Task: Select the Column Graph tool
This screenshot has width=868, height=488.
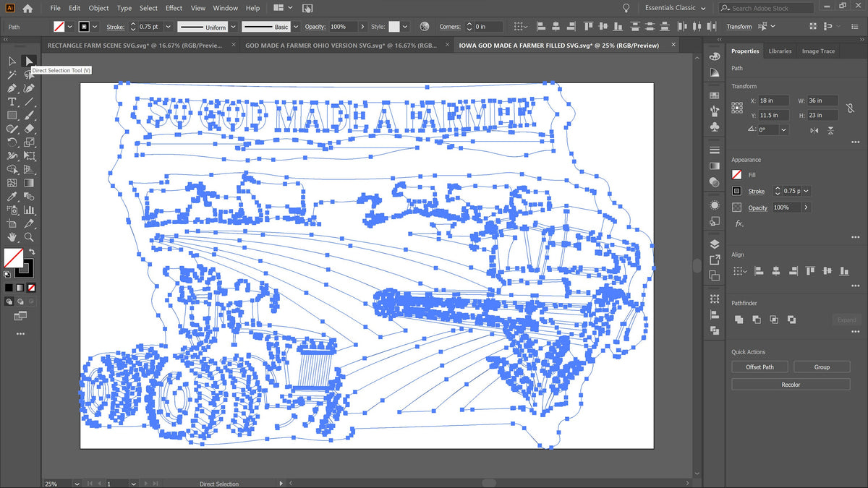Action: (29, 210)
